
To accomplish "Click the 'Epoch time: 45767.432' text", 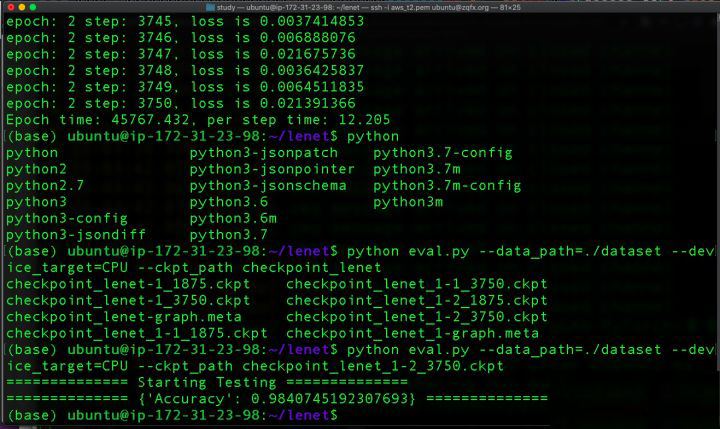I will (x=97, y=120).
